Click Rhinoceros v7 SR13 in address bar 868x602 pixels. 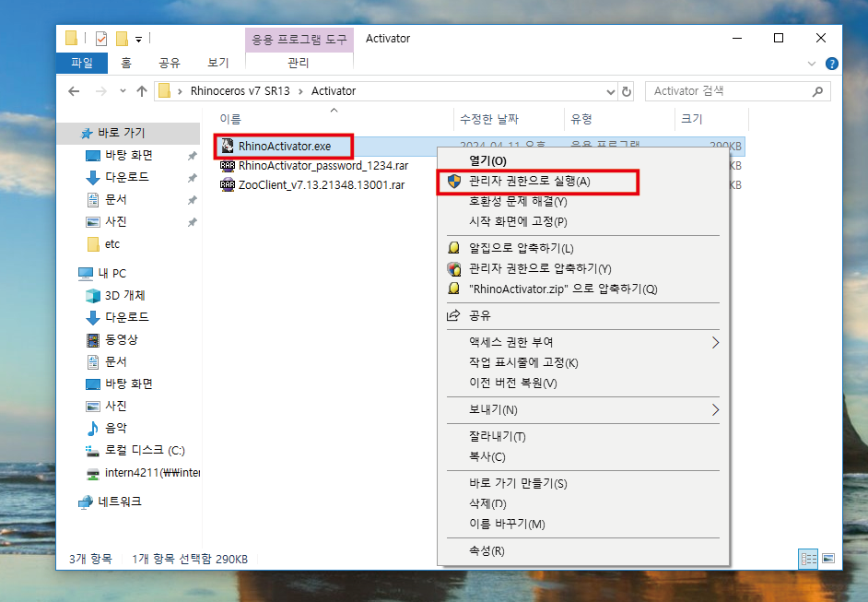240,91
